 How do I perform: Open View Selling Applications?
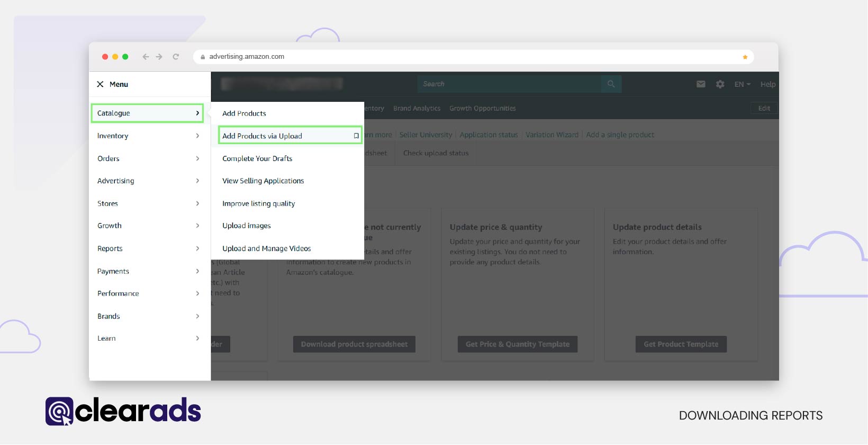coord(263,181)
